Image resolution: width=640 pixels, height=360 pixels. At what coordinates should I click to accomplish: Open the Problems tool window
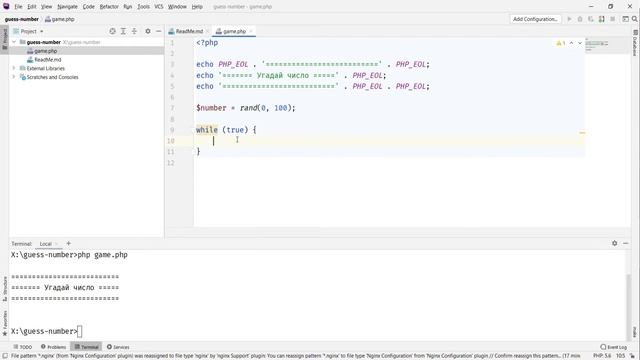click(x=53, y=347)
